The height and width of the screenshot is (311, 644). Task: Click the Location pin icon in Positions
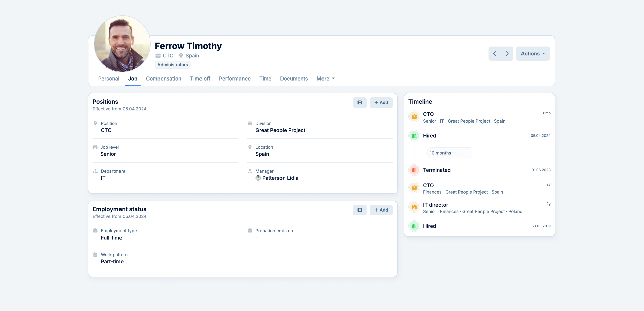pos(250,147)
